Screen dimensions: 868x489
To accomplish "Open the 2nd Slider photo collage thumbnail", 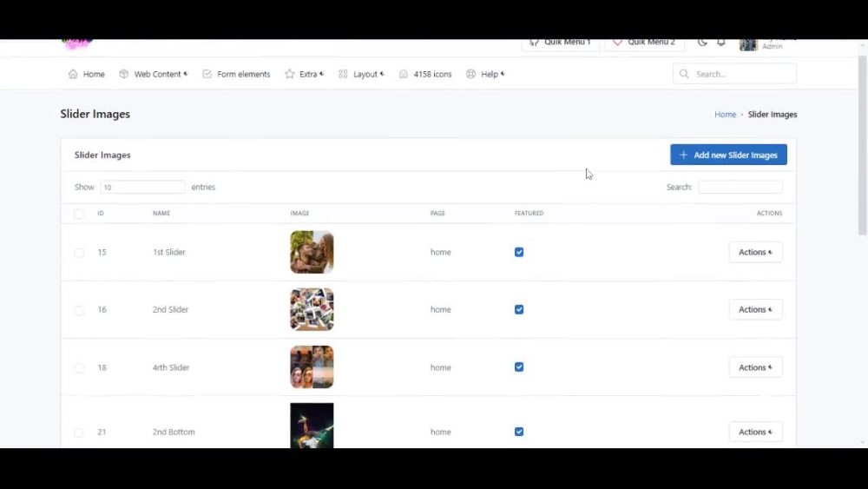I will coord(312,309).
